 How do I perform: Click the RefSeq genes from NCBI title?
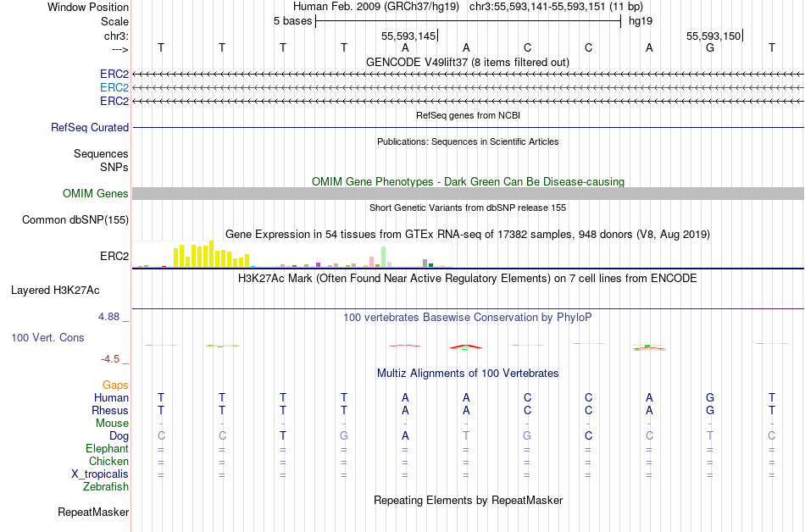click(x=468, y=115)
